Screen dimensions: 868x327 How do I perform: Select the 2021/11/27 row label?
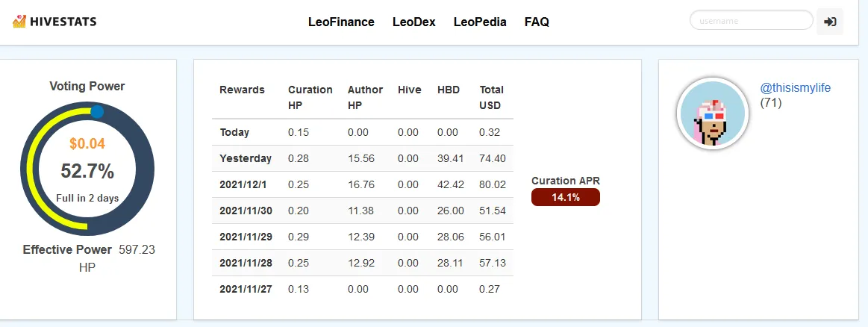246,289
